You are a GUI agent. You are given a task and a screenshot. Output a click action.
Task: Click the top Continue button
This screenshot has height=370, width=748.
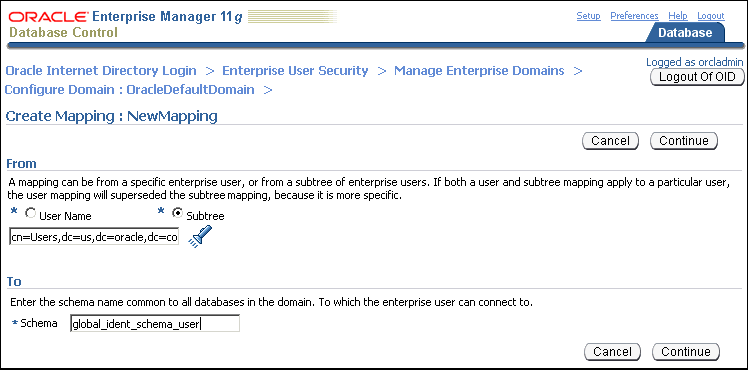pyautogui.click(x=684, y=141)
